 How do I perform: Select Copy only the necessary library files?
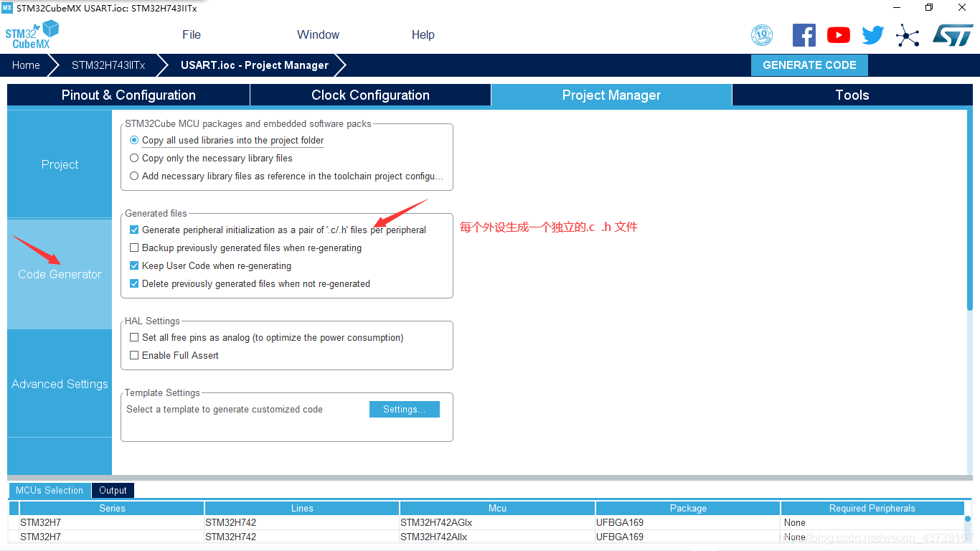click(x=134, y=158)
